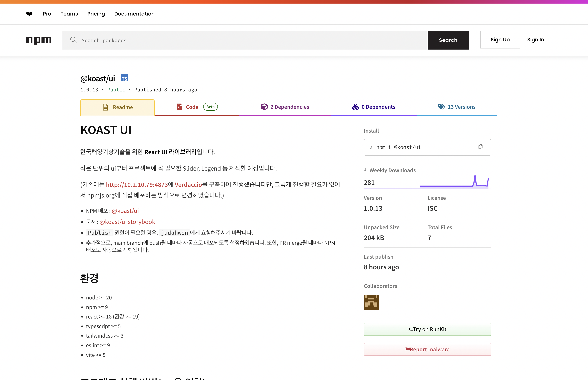This screenshot has height=380, width=588.
Task: Open the Documentation menu item
Action: 134,14
